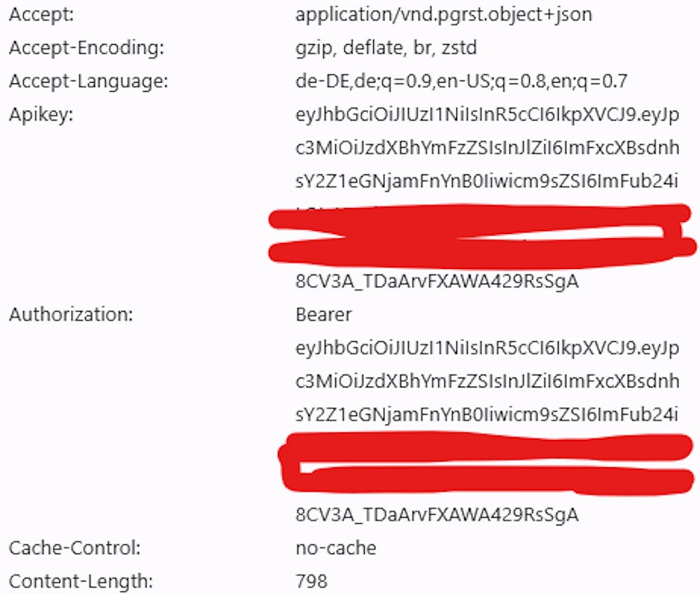Click the Accept-Encoding header label

click(87, 48)
